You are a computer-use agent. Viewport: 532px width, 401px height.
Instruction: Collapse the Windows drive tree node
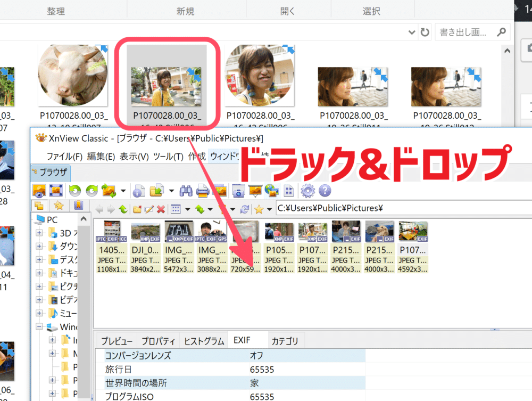coord(39,326)
